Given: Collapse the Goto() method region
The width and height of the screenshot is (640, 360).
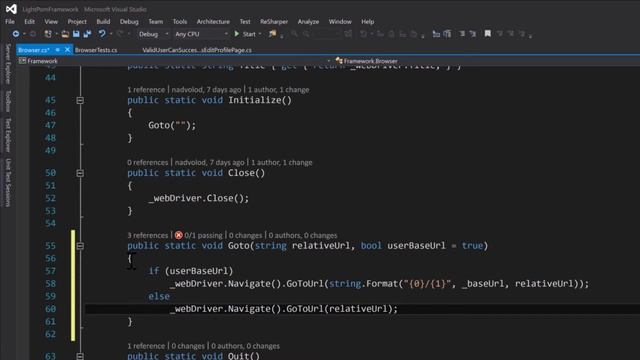Looking at the screenshot, I should click(x=80, y=246).
